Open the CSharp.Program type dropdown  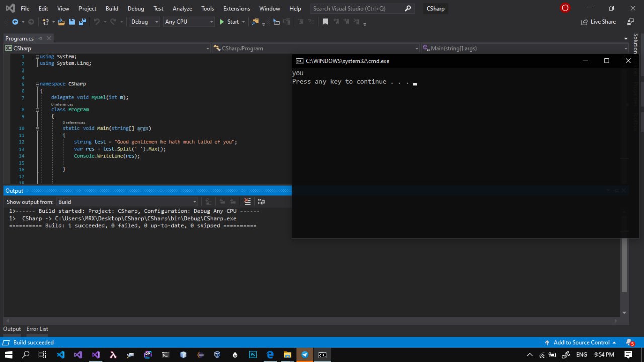coord(316,48)
